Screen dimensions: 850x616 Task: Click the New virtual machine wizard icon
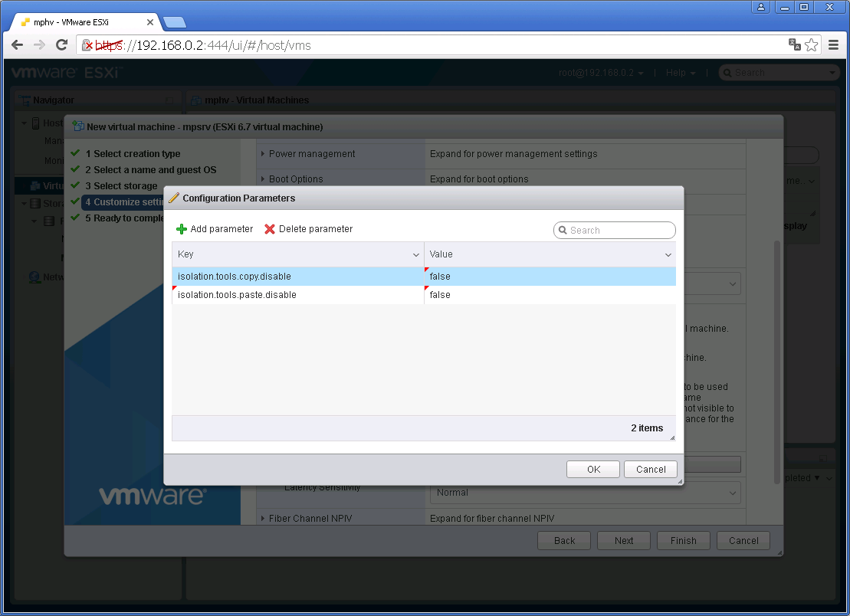78,126
